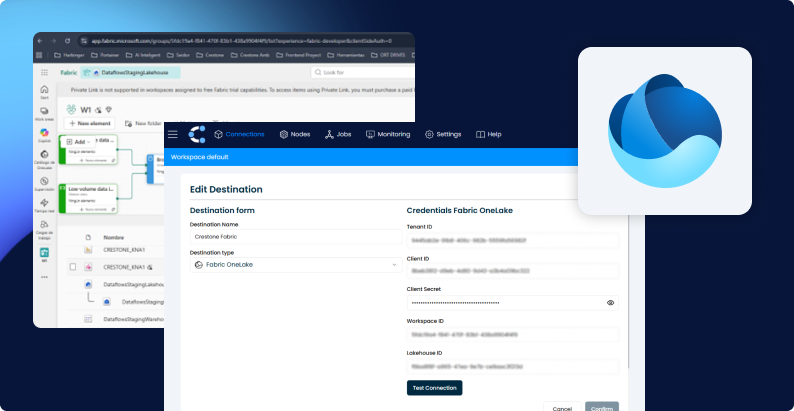Open the DataflowsStagingWarehouse list item
This screenshot has width=794, height=411.
134,319
